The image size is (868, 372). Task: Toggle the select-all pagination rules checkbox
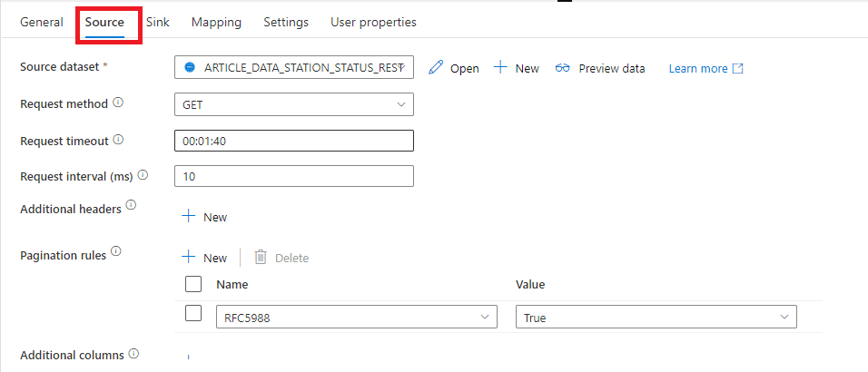tap(193, 284)
